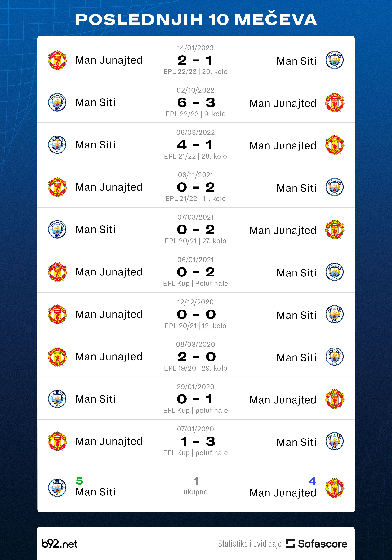Select the Man United crest in the 07/01/2020 match
Image resolution: width=392 pixels, height=560 pixels.
click(57, 441)
